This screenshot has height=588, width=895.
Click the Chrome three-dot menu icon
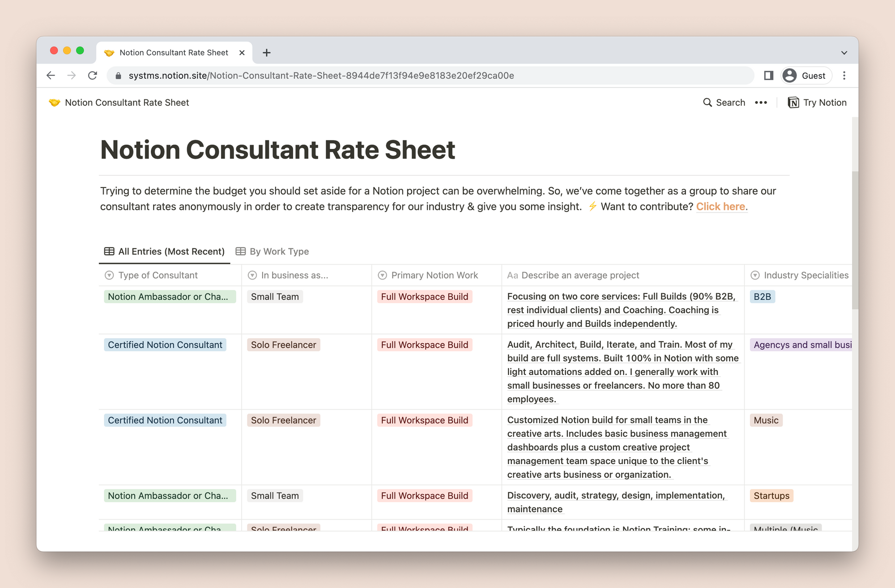click(844, 76)
